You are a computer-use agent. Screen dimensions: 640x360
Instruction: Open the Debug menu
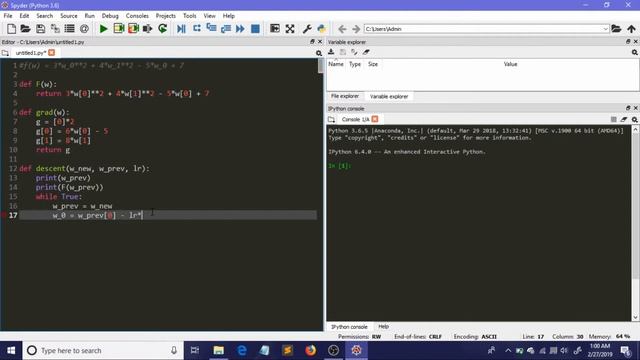110,16
